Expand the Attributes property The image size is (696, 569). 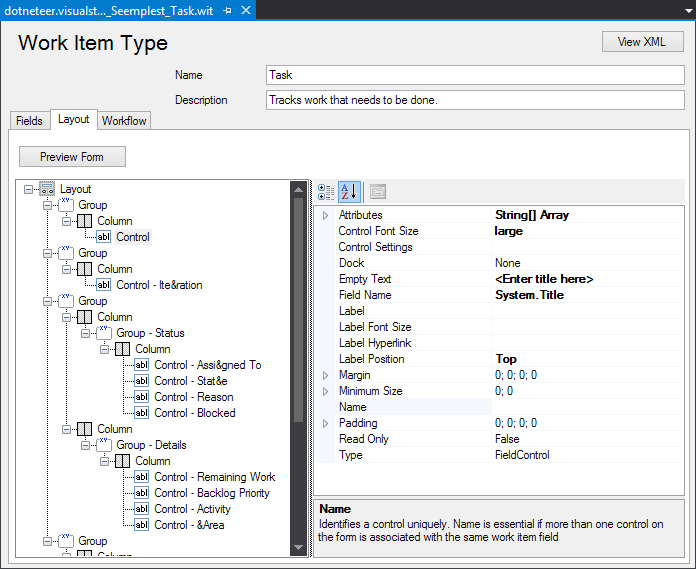click(x=325, y=215)
